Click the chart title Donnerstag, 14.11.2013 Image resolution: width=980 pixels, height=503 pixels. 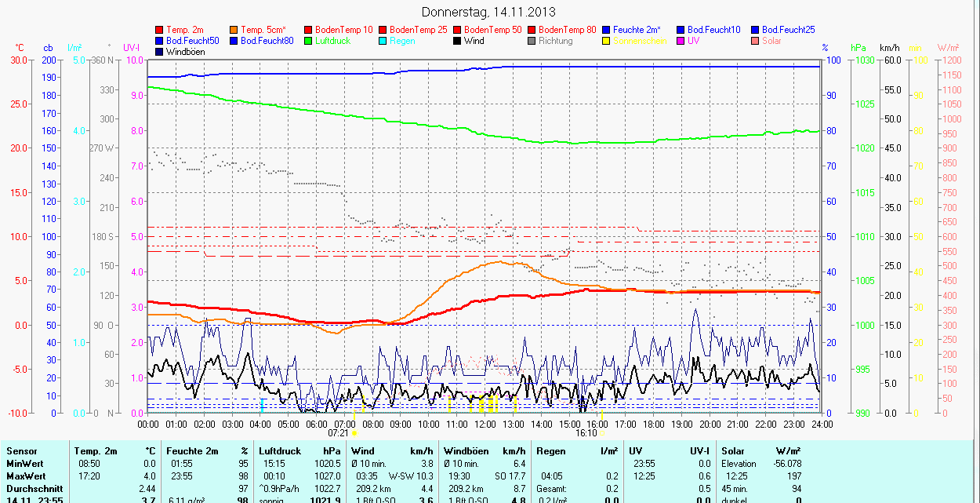click(x=488, y=12)
